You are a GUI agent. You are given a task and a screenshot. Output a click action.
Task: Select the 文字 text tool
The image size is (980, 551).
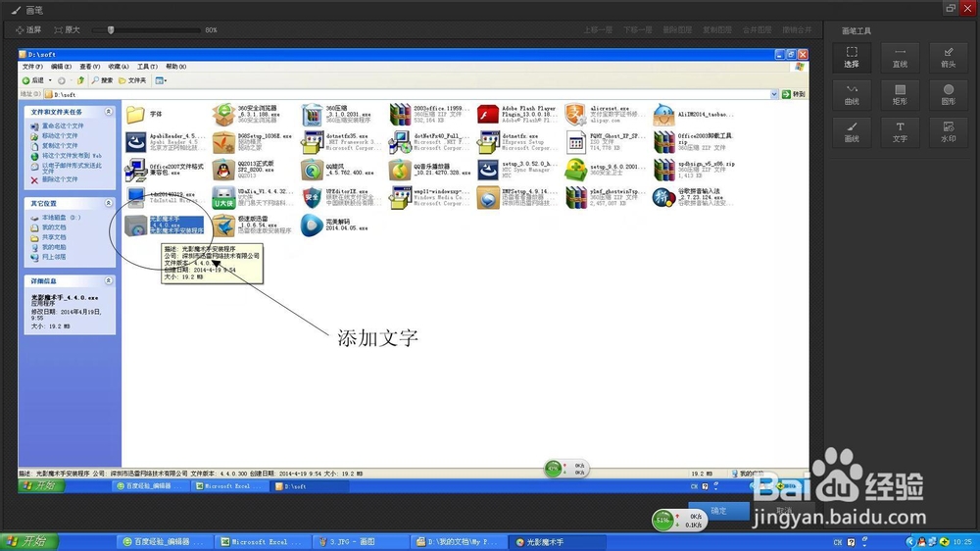pyautogui.click(x=900, y=132)
